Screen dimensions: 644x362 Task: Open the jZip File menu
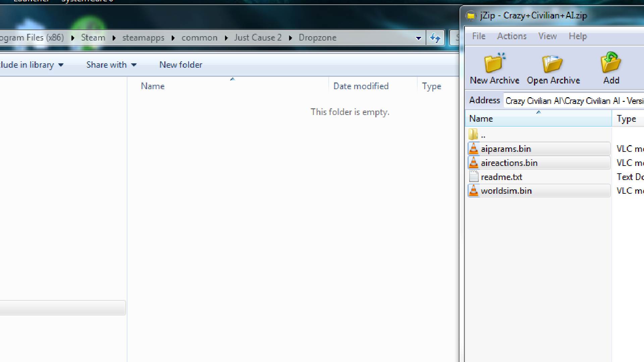pyautogui.click(x=478, y=36)
